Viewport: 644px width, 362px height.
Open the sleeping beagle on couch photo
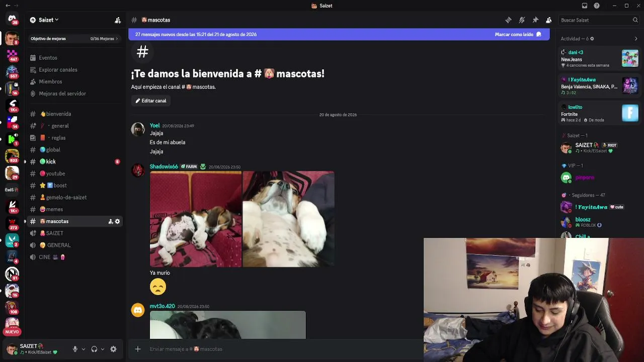[196, 219]
